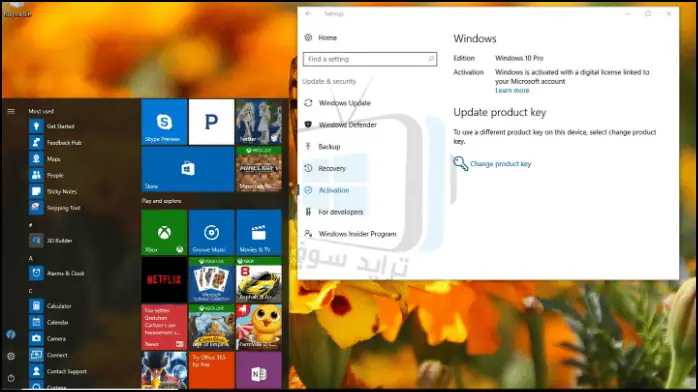Click 'Play and explore' group header

161,201
